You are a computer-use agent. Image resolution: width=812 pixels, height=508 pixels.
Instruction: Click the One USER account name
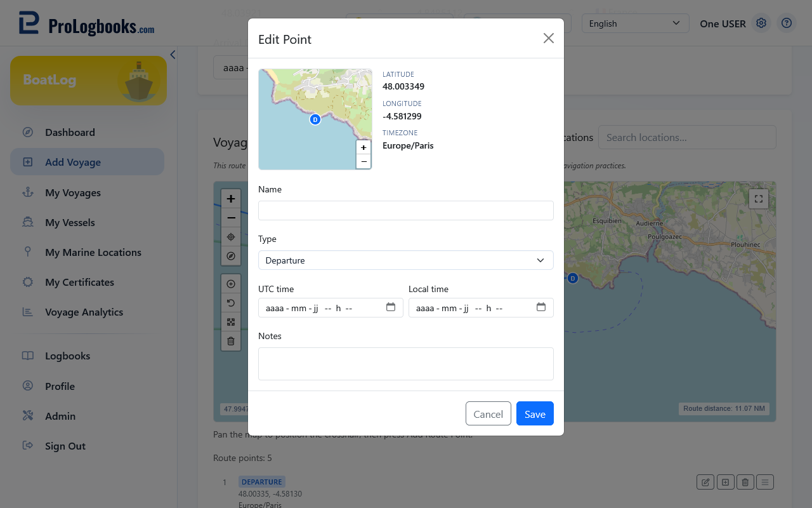tap(723, 23)
